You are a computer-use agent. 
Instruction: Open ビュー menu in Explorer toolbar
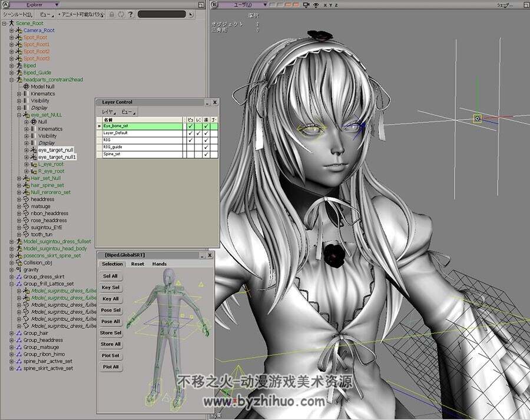pyautogui.click(x=47, y=15)
